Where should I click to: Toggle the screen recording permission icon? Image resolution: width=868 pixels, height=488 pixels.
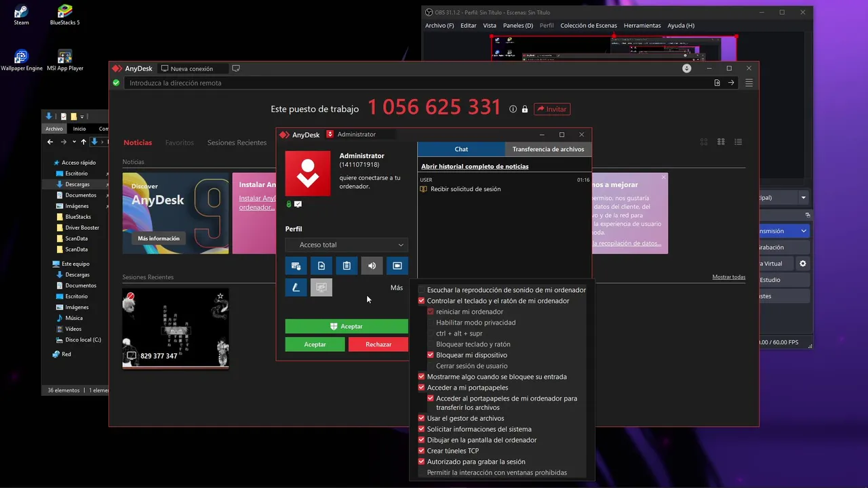tap(397, 266)
